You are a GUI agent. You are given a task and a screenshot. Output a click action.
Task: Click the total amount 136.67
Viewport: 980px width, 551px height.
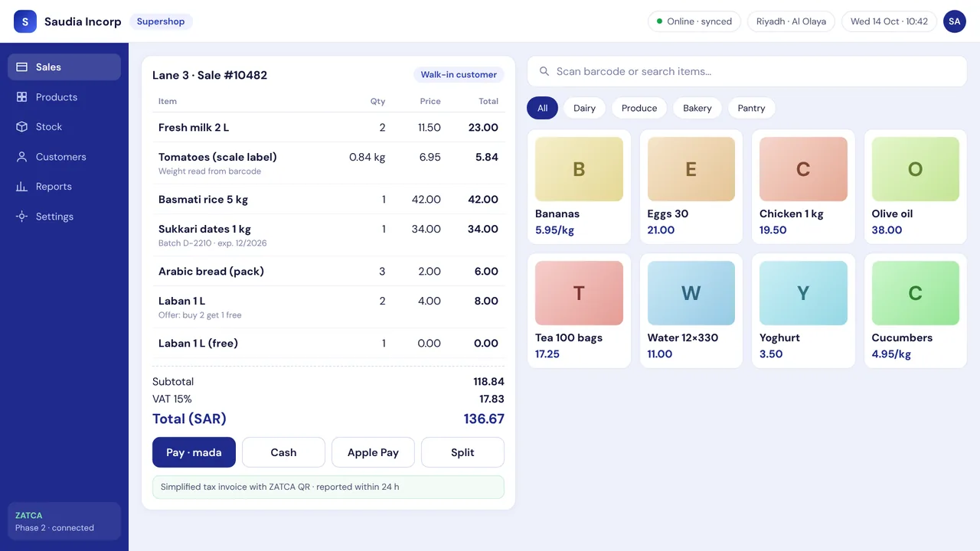(484, 419)
